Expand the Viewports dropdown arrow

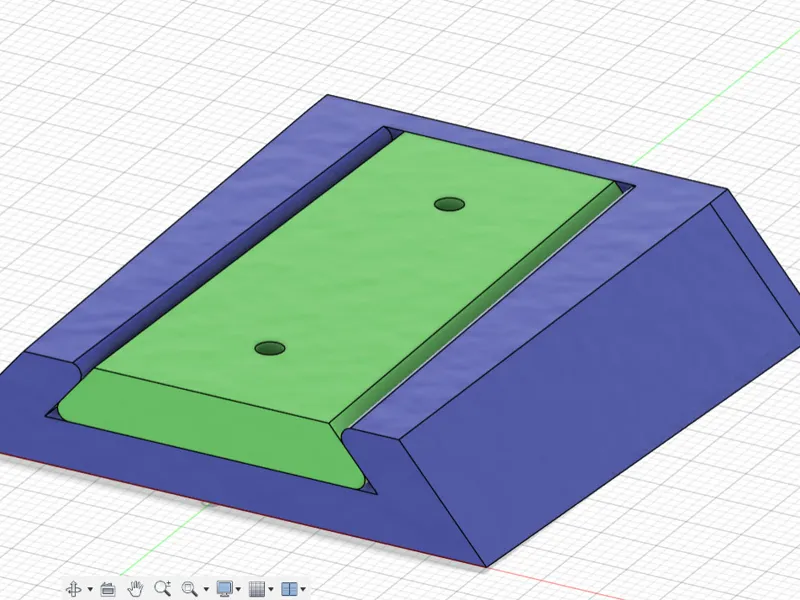(304, 589)
